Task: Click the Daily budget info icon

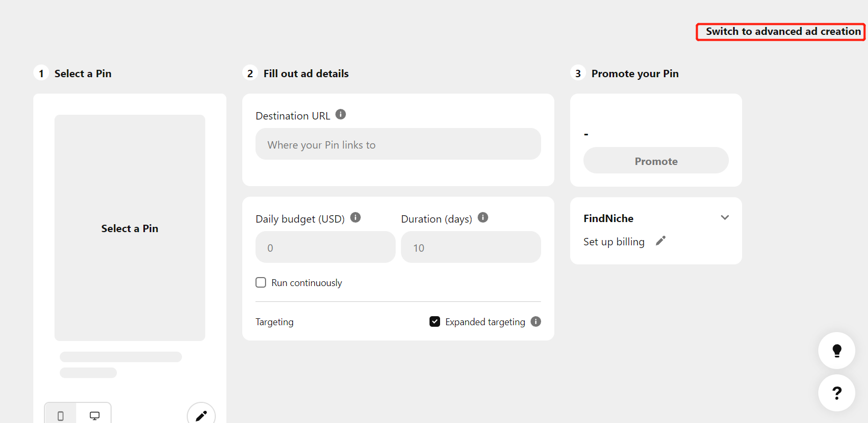Action: [x=355, y=217]
